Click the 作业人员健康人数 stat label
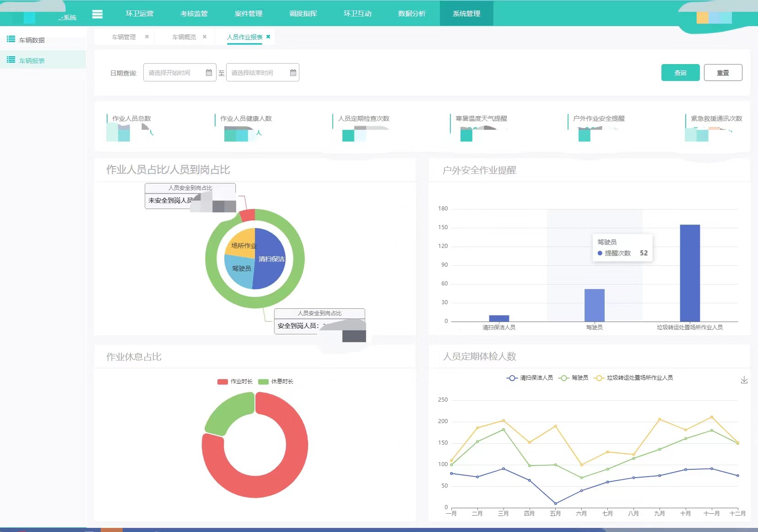Viewport: 758px width, 532px height. coord(246,118)
